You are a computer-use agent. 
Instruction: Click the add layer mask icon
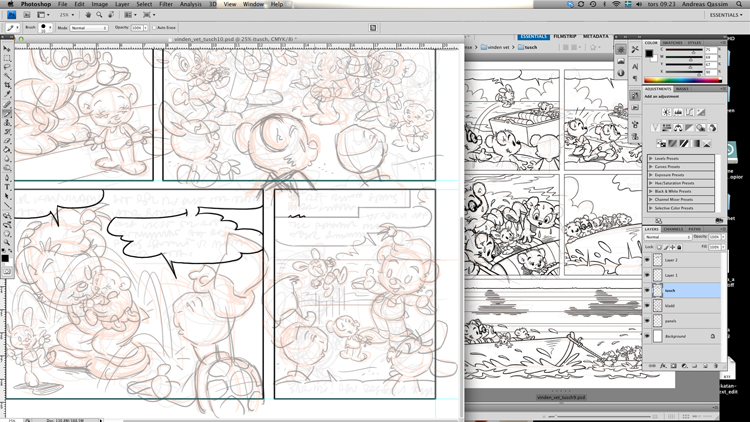pos(673,366)
